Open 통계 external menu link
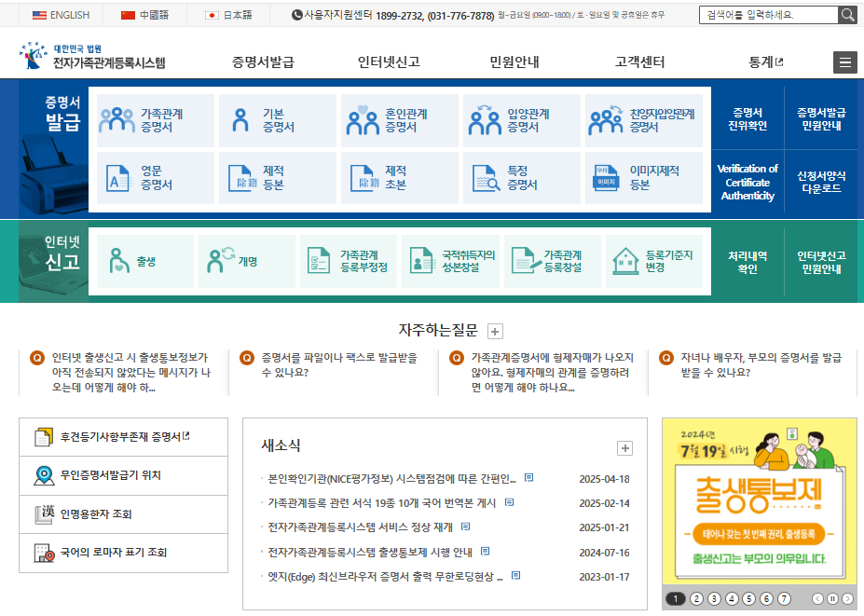The width and height of the screenshot is (864, 616). coord(765,62)
